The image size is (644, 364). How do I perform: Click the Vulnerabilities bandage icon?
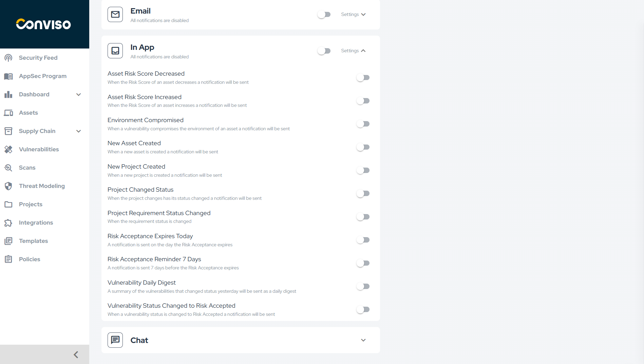8,149
